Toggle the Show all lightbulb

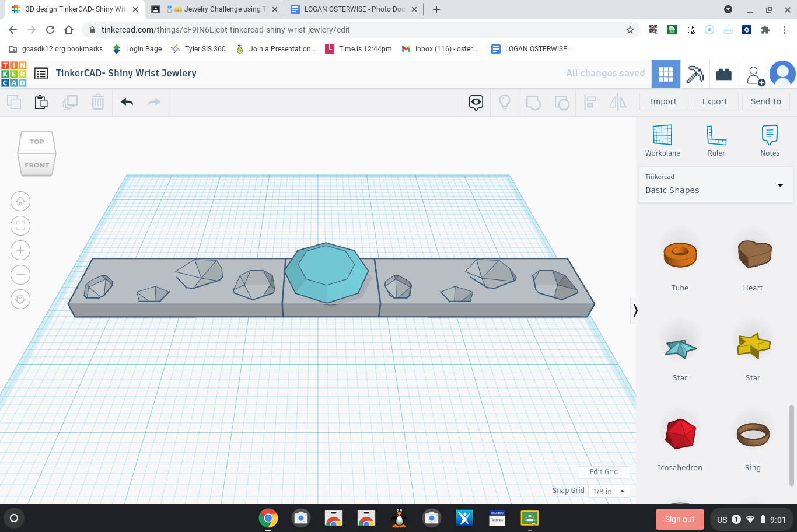[x=505, y=103]
